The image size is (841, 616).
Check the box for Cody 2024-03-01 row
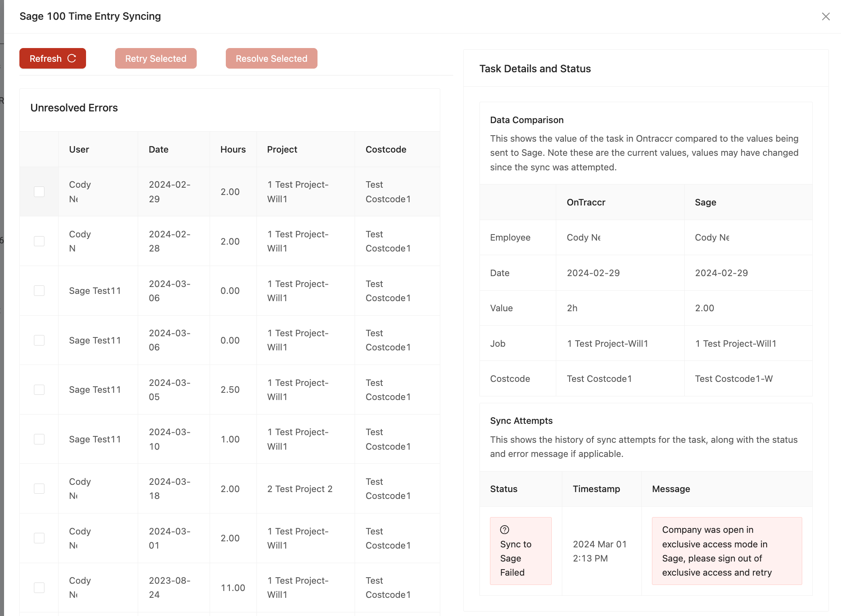point(39,538)
